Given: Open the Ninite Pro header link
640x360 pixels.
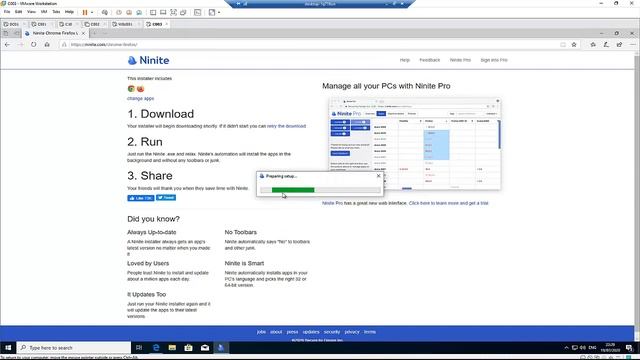Looking at the screenshot, I should 460,60.
